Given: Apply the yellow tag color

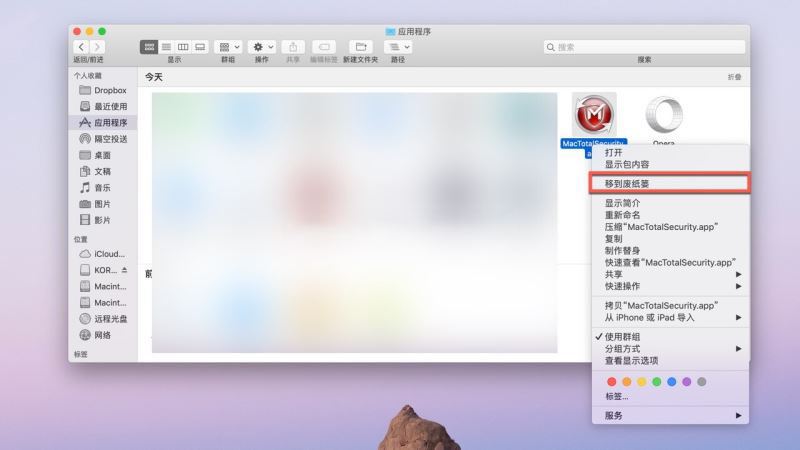Looking at the screenshot, I should 641,382.
